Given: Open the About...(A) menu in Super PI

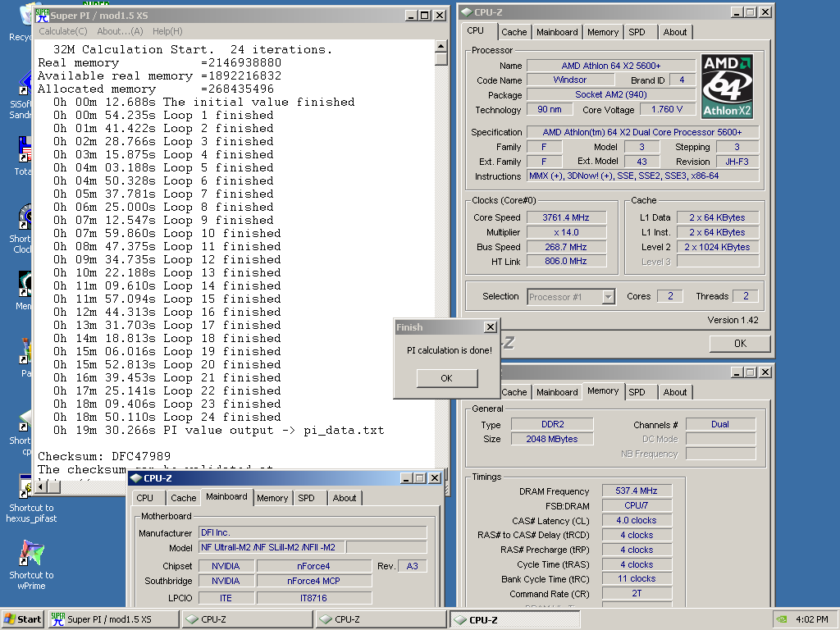Looking at the screenshot, I should click(x=120, y=31).
